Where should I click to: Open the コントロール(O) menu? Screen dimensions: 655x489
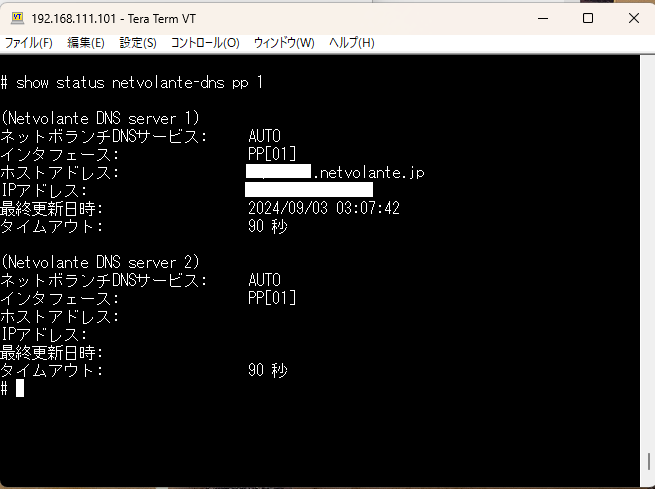pyautogui.click(x=205, y=43)
